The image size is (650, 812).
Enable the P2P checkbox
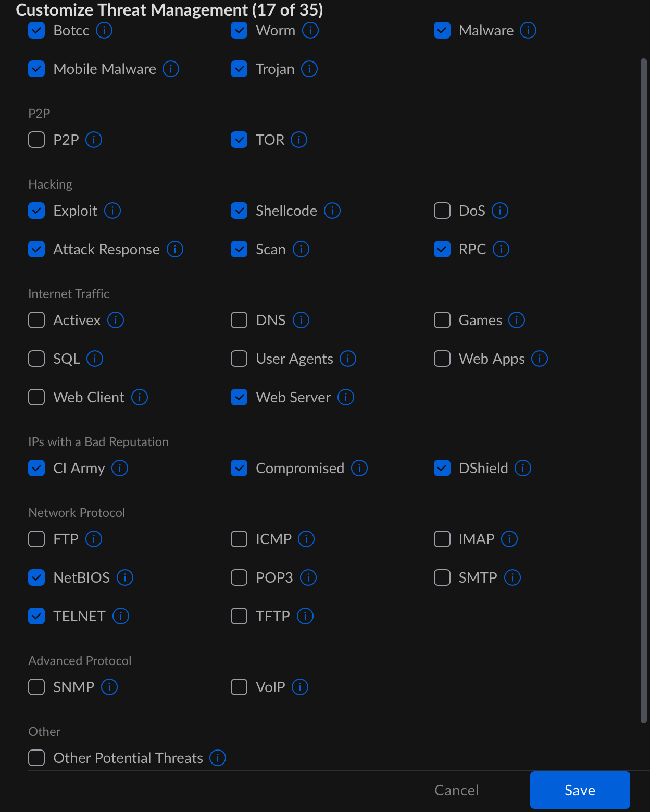[x=36, y=140]
